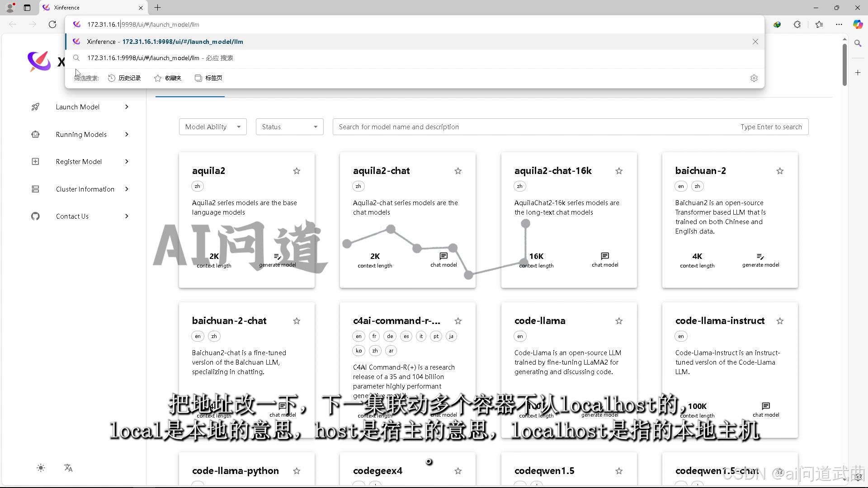This screenshot has height=488, width=868.
Task: Filter suggestions by favorites (收藏夹)
Action: 168,78
